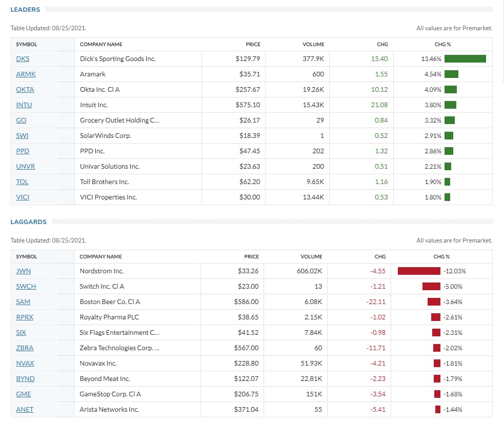Viewport: 504px width, 423px height.
Task: Click the LAGGARDS section heading
Action: pos(28,222)
